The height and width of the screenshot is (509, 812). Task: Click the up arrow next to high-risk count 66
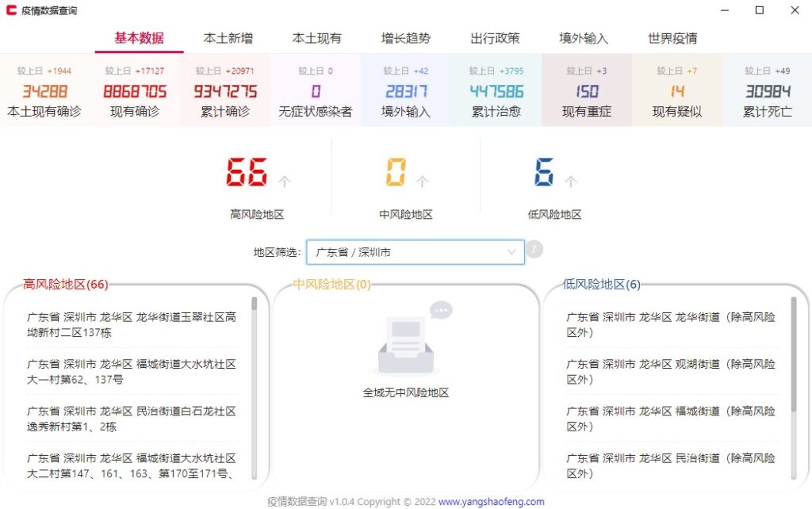(285, 182)
